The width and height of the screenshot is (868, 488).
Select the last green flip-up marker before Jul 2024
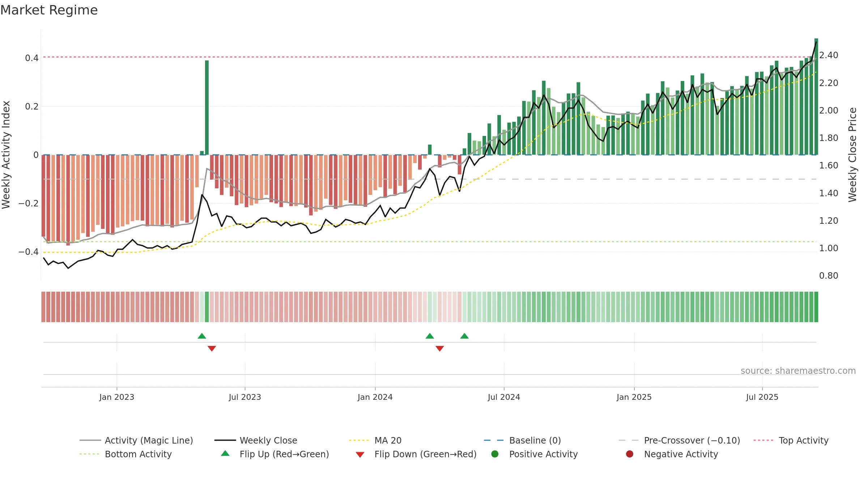coord(464,336)
